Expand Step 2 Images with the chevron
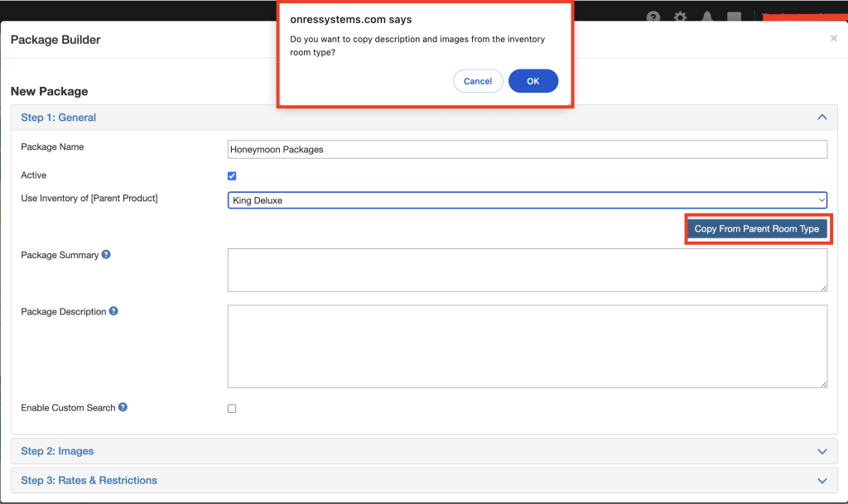Image resolution: width=848 pixels, height=504 pixels. pos(821,451)
